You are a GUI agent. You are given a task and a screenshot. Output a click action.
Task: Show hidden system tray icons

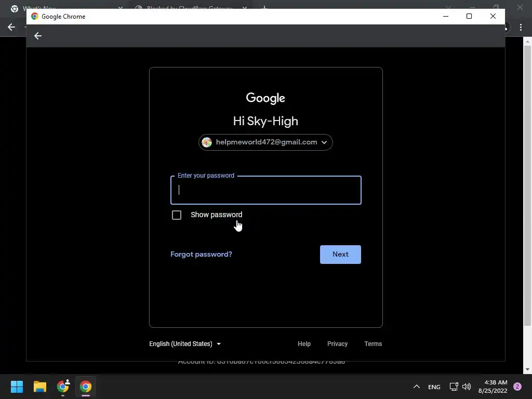tap(416, 387)
